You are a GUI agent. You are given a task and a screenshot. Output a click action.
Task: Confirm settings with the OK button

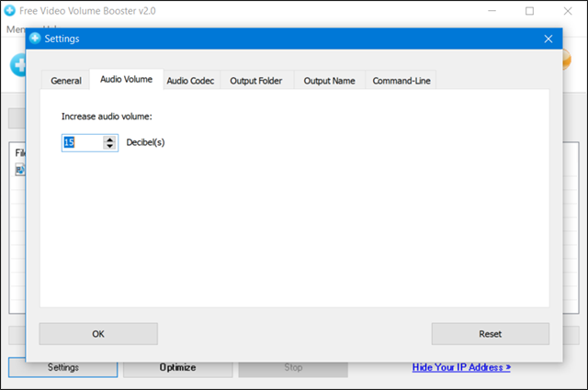98,334
